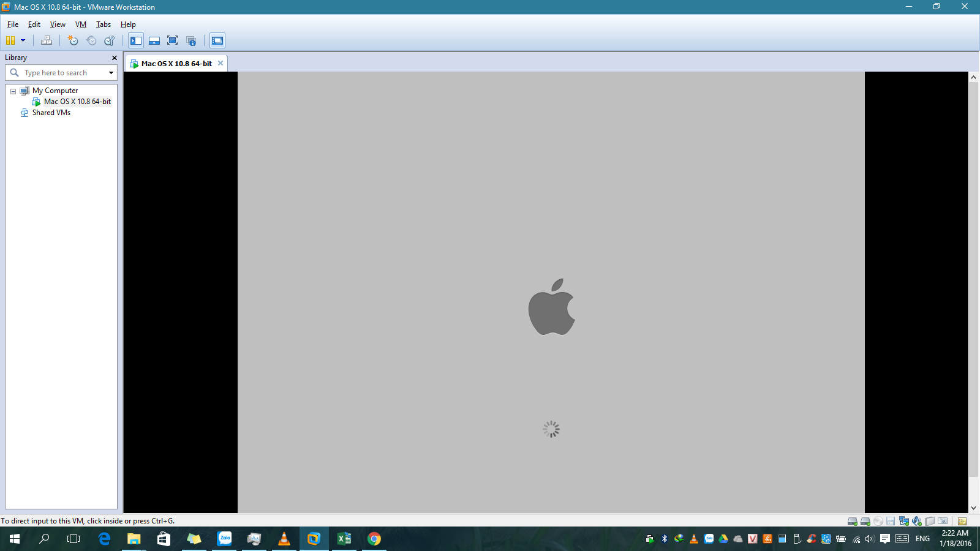
Task: Collapse the My Computer tree node
Action: (x=13, y=91)
